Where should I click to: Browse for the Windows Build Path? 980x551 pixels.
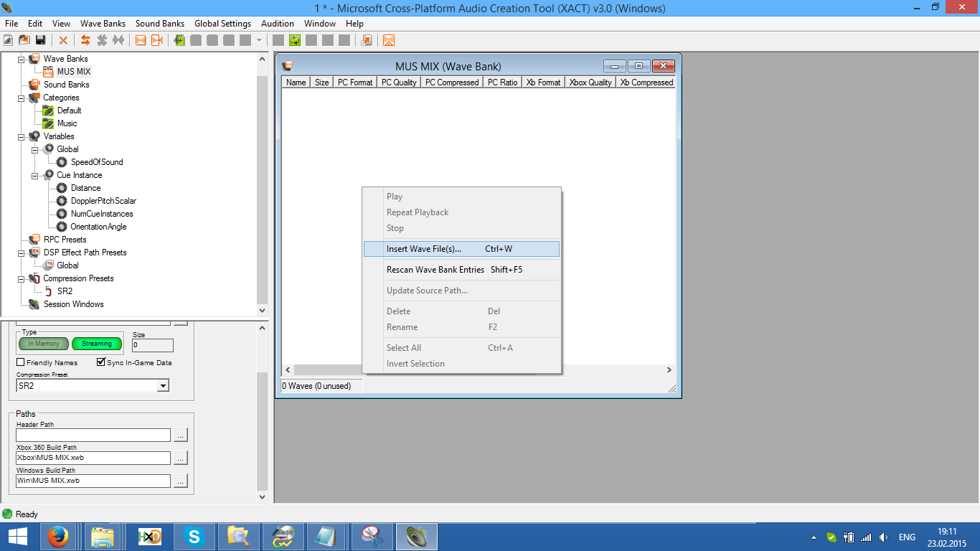click(x=181, y=481)
